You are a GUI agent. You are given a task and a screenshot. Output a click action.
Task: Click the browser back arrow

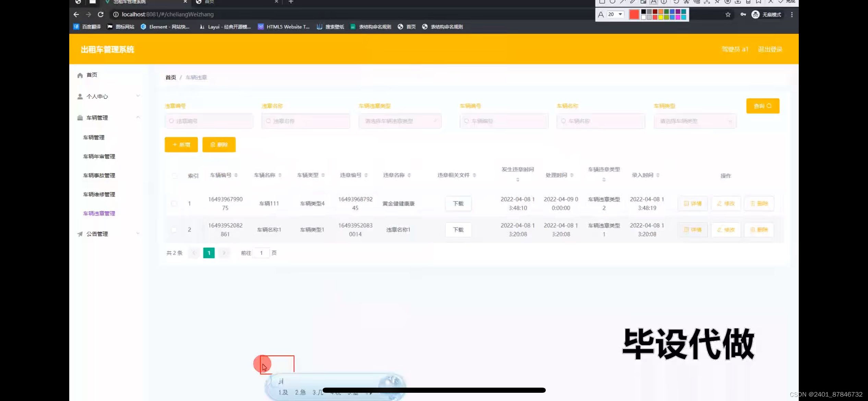click(76, 14)
